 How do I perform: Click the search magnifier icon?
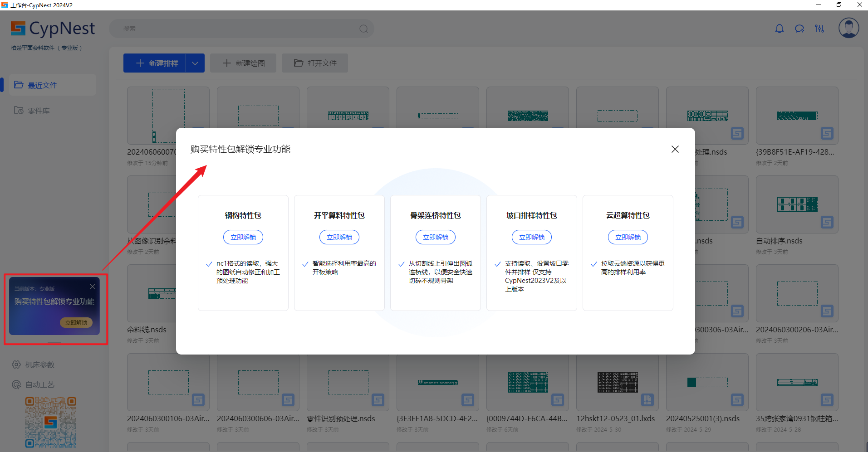click(363, 29)
